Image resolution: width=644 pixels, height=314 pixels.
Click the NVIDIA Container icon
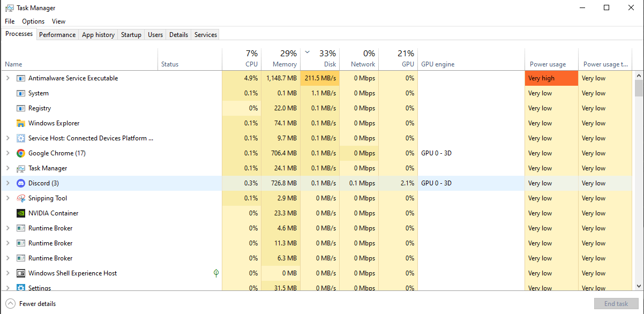tap(20, 213)
